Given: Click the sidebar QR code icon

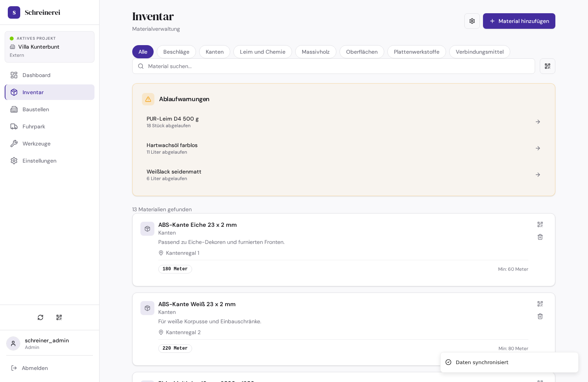Looking at the screenshot, I should 59,317.
